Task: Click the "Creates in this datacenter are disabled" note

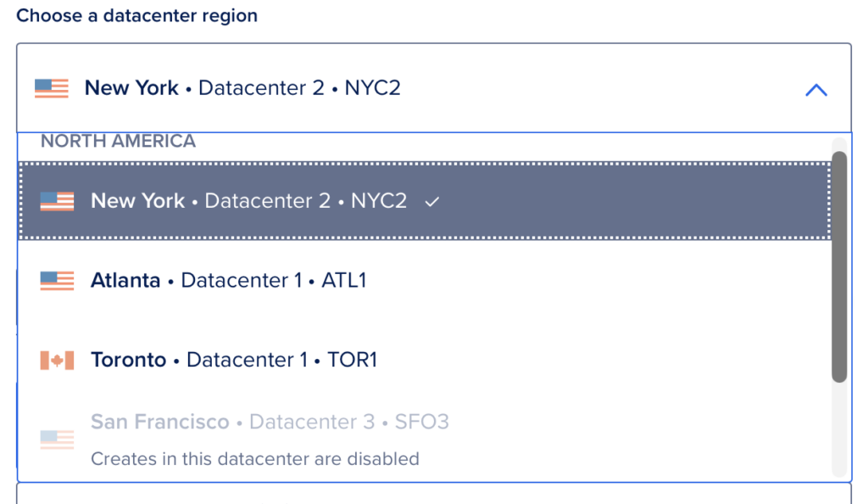Action: point(255,459)
